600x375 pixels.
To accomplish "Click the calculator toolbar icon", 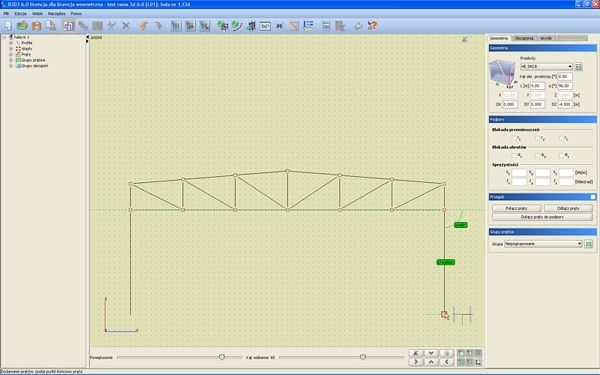I will tap(326, 26).
